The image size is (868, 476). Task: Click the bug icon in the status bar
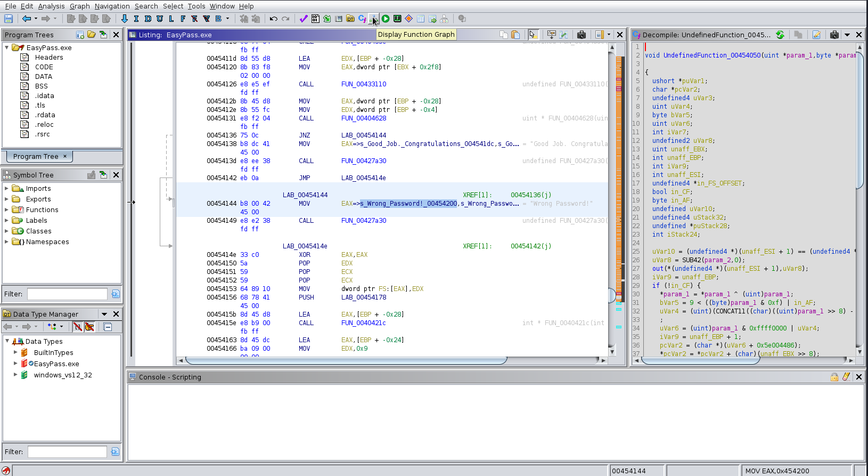point(6,471)
